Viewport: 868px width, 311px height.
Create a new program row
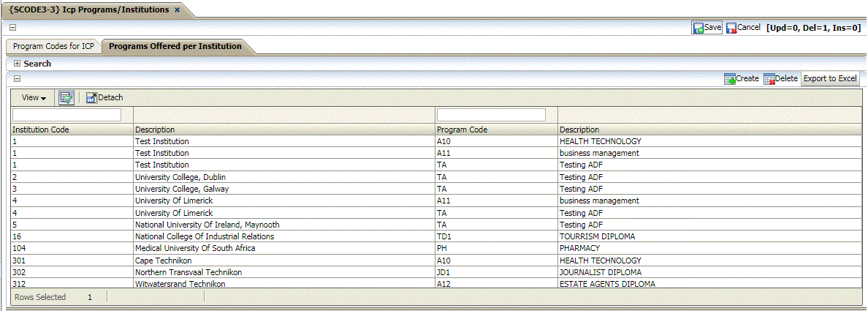(741, 79)
